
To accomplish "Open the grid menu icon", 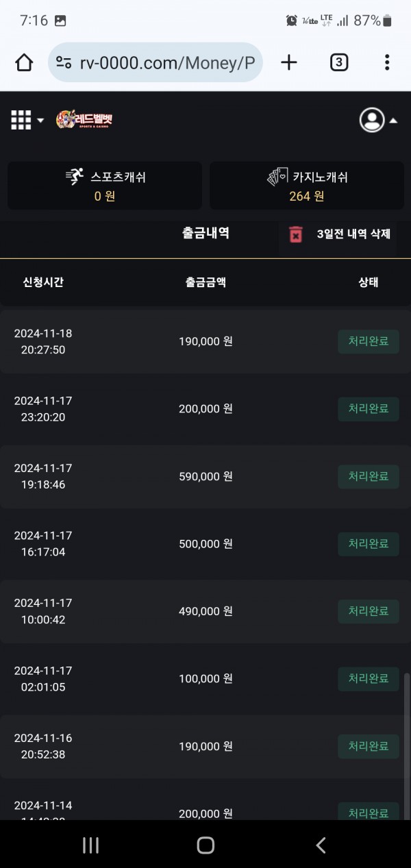I will pyautogui.click(x=21, y=120).
